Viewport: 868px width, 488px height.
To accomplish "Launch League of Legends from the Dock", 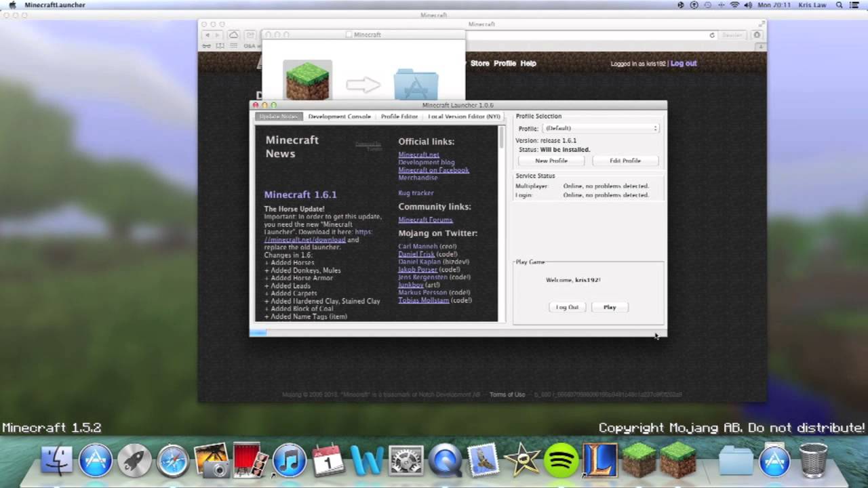I will (600, 460).
